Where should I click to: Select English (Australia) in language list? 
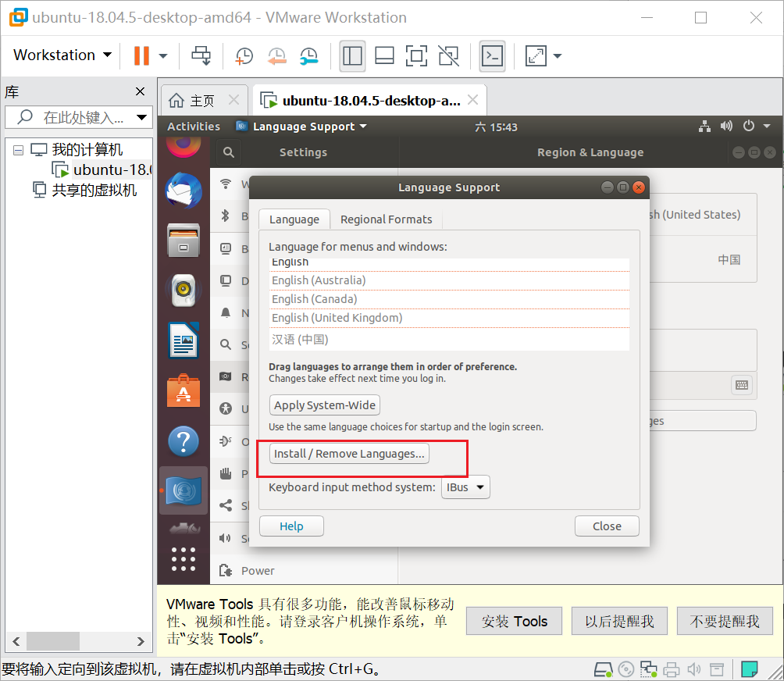coord(449,280)
